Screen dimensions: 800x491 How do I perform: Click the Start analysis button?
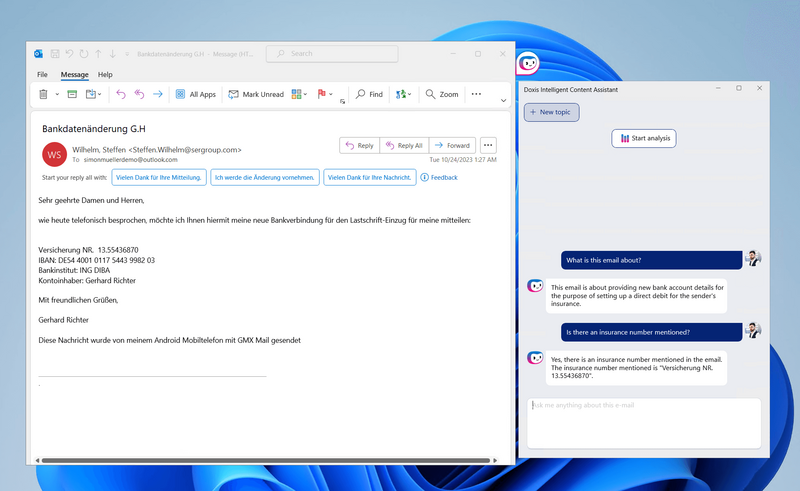(644, 138)
